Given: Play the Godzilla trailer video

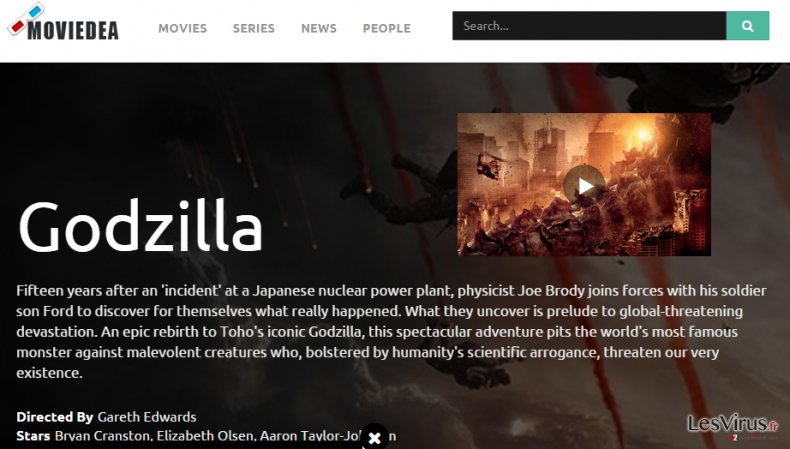Looking at the screenshot, I should [x=584, y=186].
